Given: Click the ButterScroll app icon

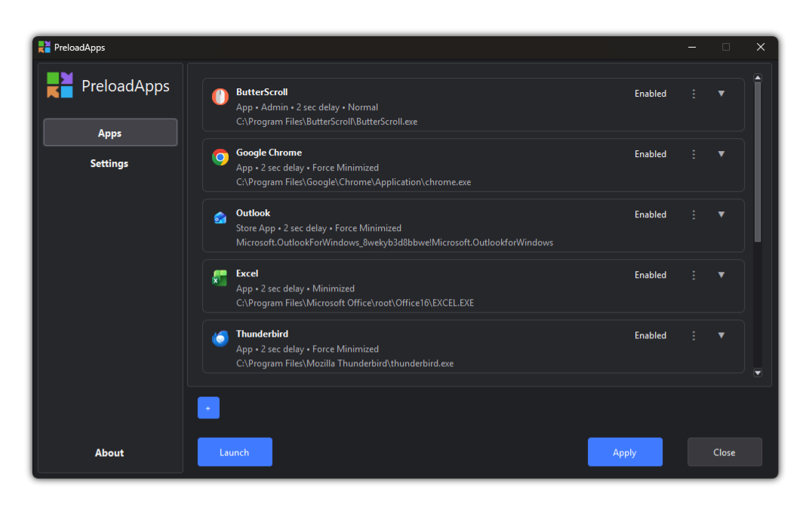Looking at the screenshot, I should point(220,97).
